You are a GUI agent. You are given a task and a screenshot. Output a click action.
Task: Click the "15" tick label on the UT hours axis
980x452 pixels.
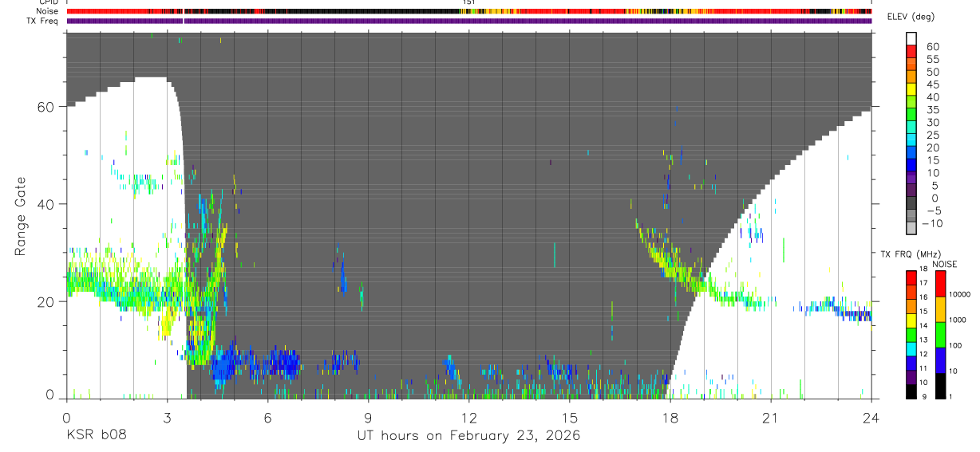pos(569,417)
